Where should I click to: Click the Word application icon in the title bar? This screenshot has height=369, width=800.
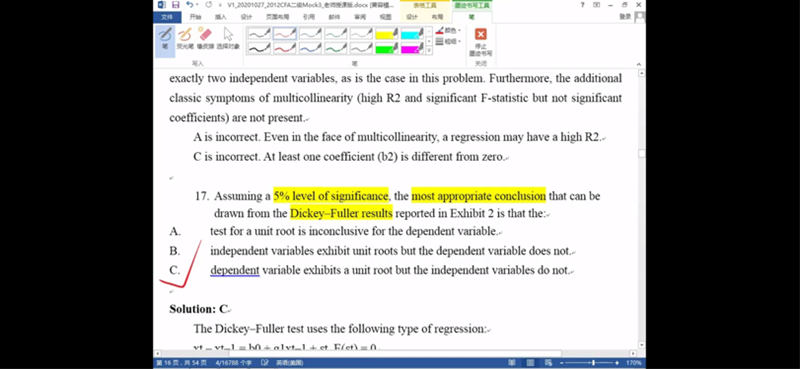(161, 5)
